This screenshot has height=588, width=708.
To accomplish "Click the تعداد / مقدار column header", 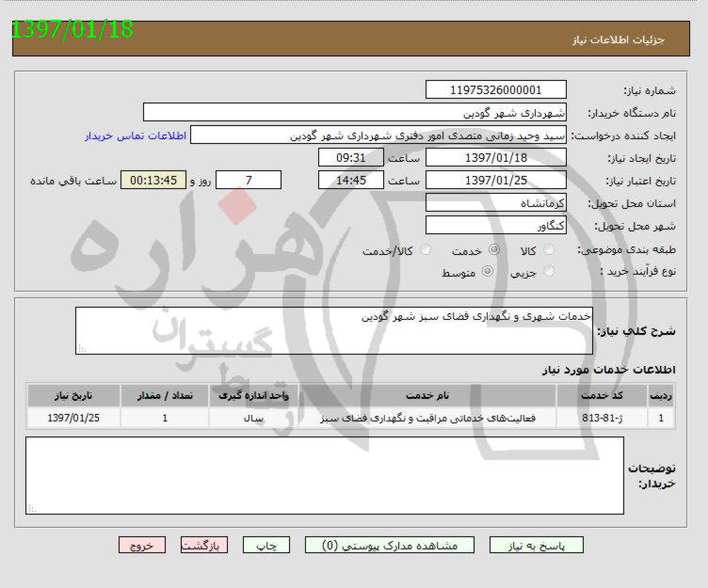I will tap(165, 396).
